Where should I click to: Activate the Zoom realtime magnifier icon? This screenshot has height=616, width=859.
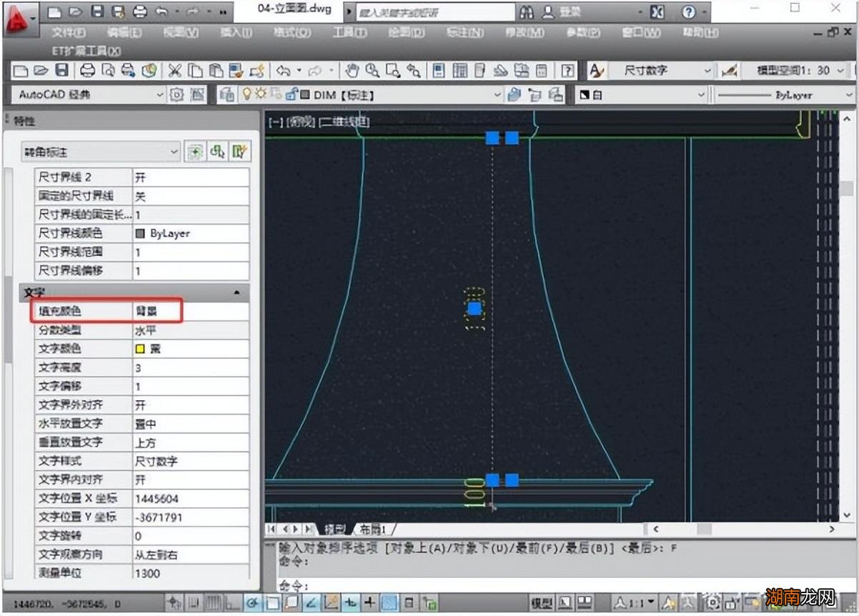click(x=372, y=70)
